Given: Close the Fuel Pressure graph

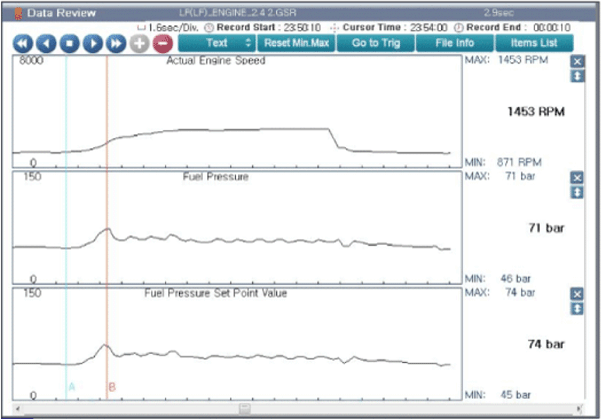Looking at the screenshot, I should pyautogui.click(x=577, y=178).
